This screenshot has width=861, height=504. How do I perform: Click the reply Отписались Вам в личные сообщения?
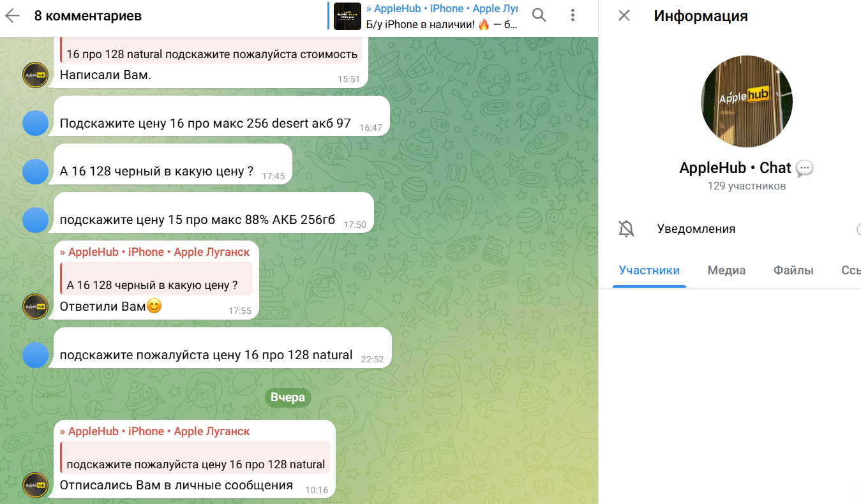[176, 485]
